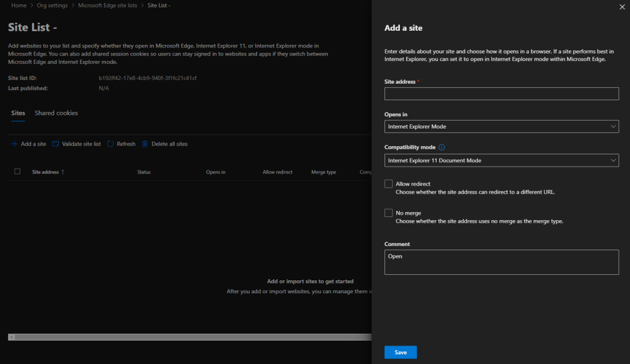Check the No merge checkbox
The height and width of the screenshot is (364, 630).
pyautogui.click(x=389, y=213)
